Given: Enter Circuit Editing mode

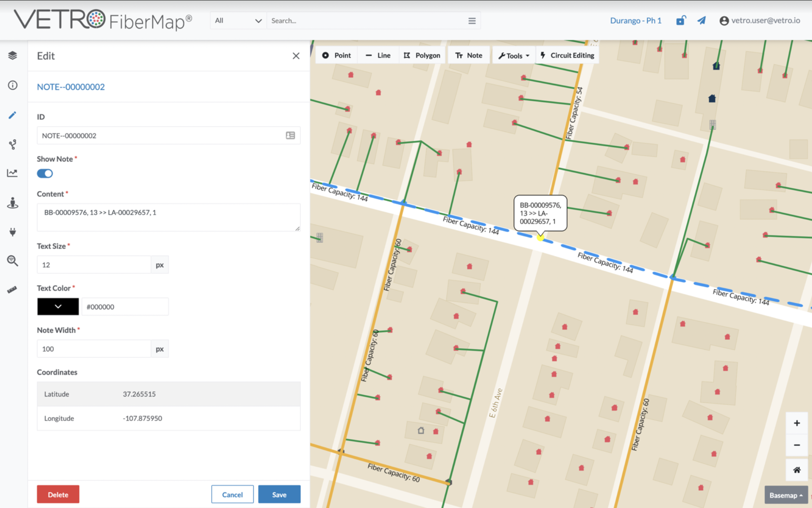Looking at the screenshot, I should 567,55.
